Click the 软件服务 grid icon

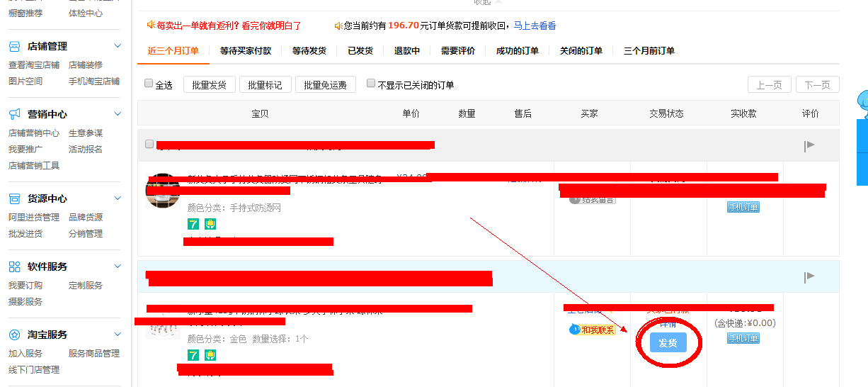(x=14, y=267)
